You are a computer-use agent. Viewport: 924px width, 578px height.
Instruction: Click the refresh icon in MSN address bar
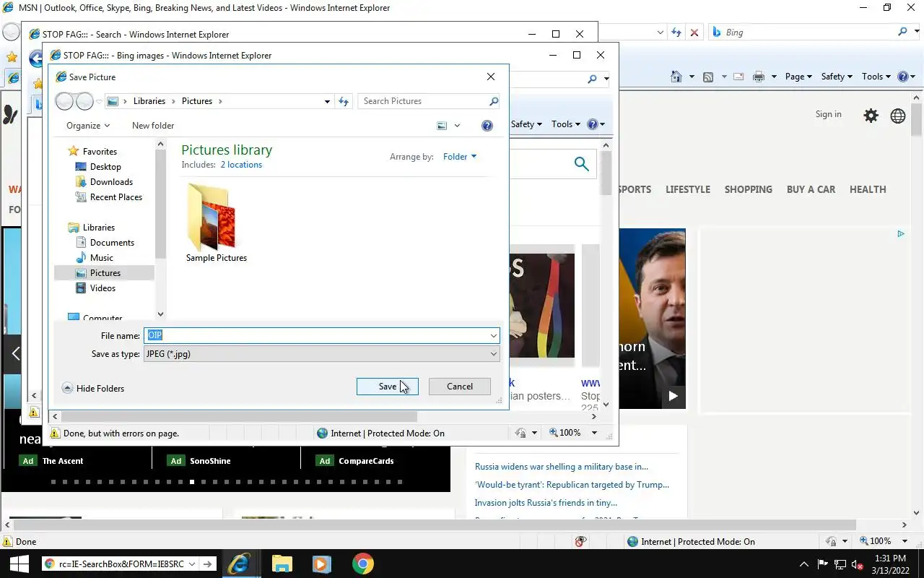click(x=676, y=33)
